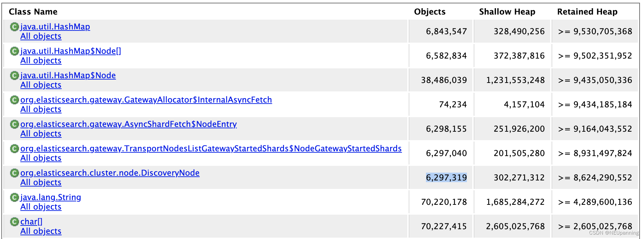The height and width of the screenshot is (239, 644).
Task: Sort by the Shallow Heap column
Action: click(x=507, y=12)
